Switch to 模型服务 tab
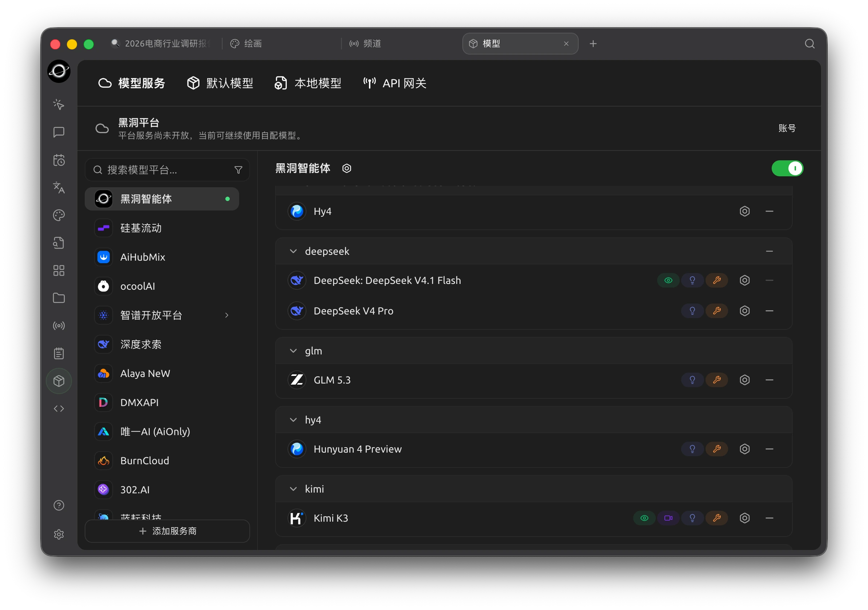The height and width of the screenshot is (610, 868). click(x=132, y=83)
